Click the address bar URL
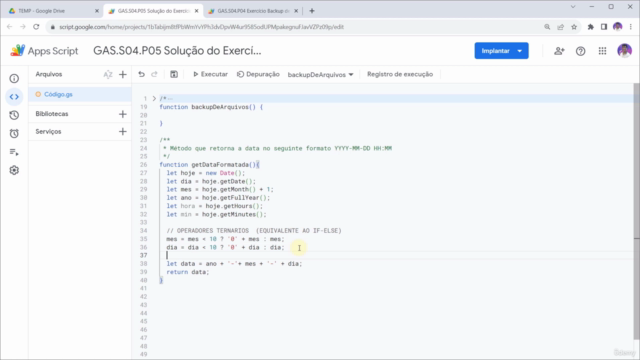640x360 pixels. pos(201,27)
